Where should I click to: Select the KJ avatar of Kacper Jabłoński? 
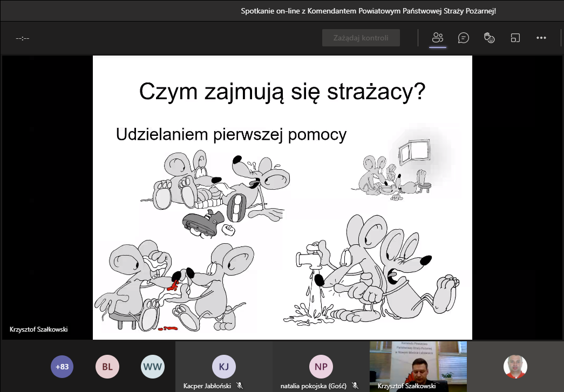[224, 367]
